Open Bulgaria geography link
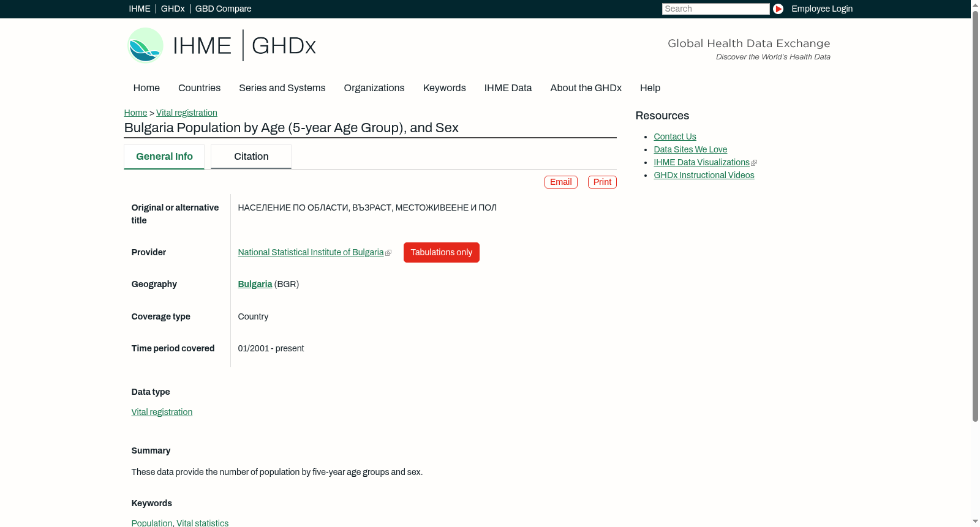The width and height of the screenshot is (980, 527). pyautogui.click(x=255, y=284)
